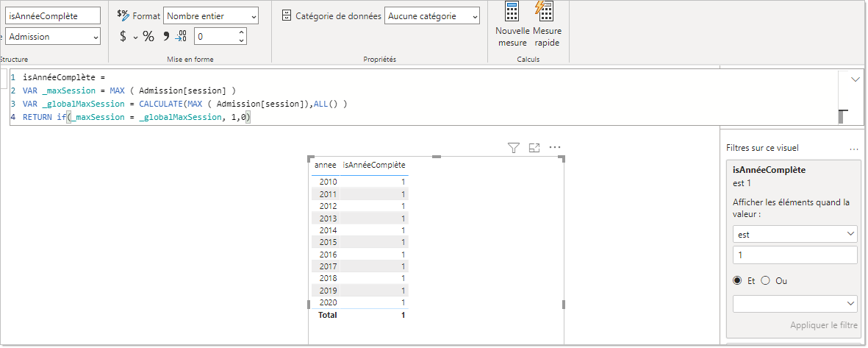Click the Mise en forme group label
Screen dimensions: 868x348
(190, 60)
